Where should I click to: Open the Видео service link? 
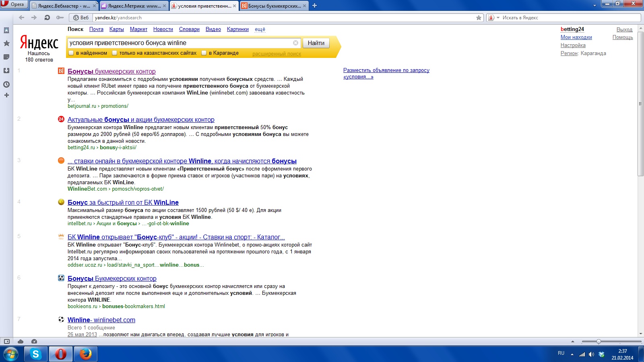pos(213,29)
